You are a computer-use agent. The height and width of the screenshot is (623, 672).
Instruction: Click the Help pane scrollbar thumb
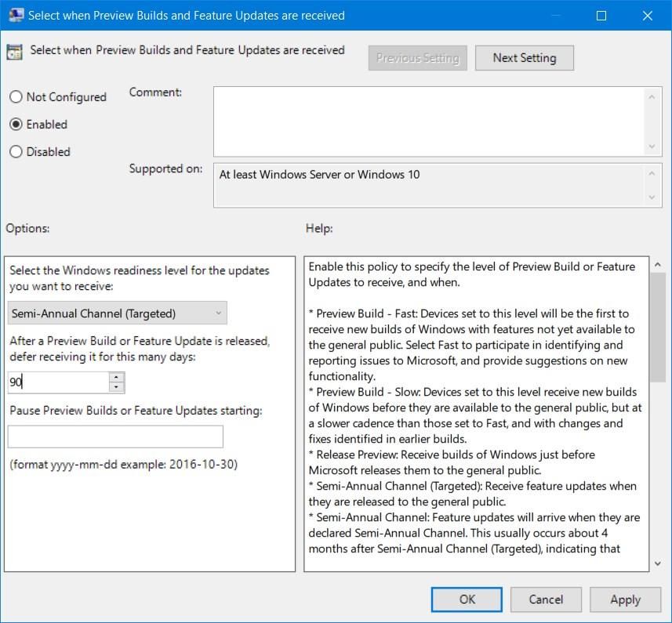[659, 325]
